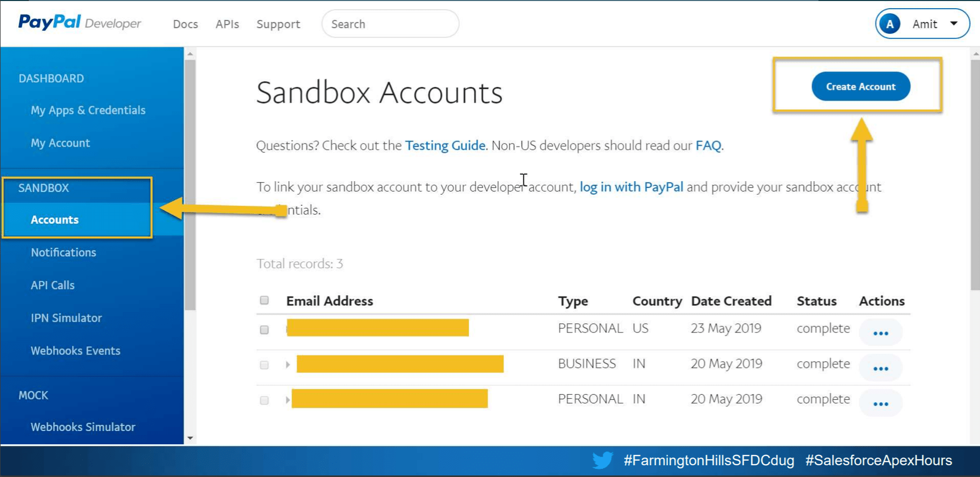Click the Type column header

[573, 301]
